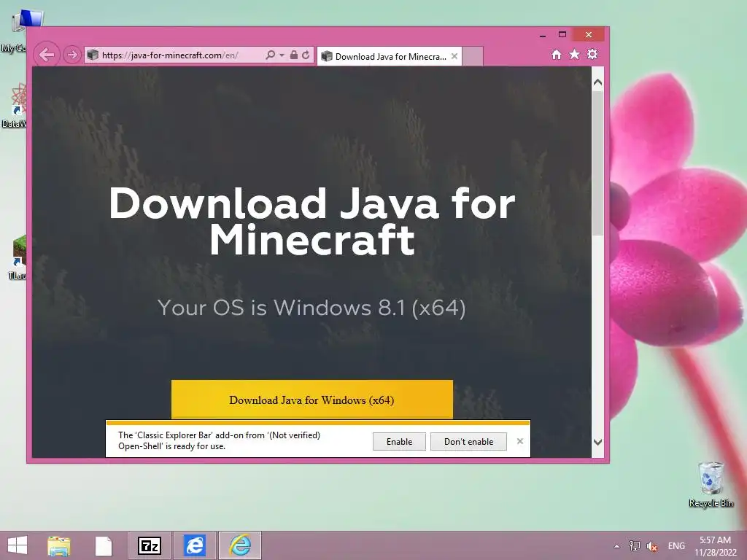The image size is (747, 560).
Task: Click the ENG language indicator
Action: (676, 545)
